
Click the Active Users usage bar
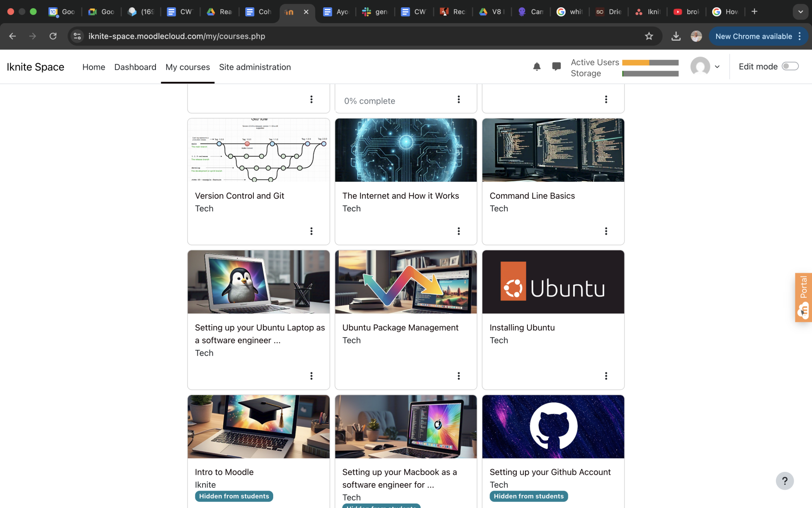[x=650, y=63]
